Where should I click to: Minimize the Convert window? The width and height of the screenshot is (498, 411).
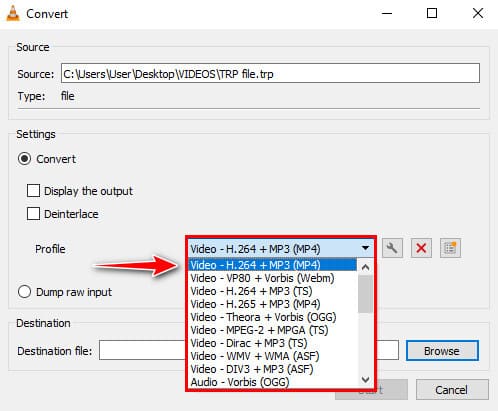click(387, 14)
